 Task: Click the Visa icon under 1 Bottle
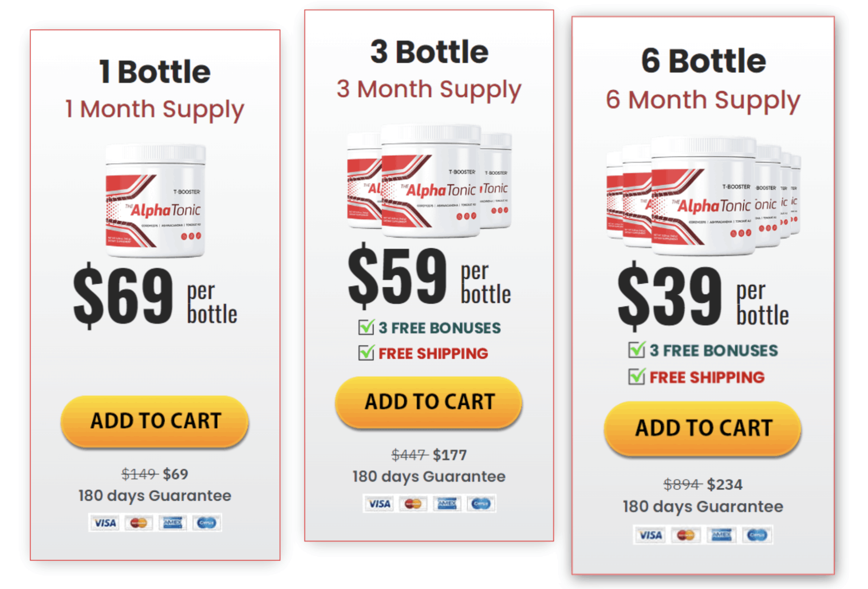(x=105, y=523)
